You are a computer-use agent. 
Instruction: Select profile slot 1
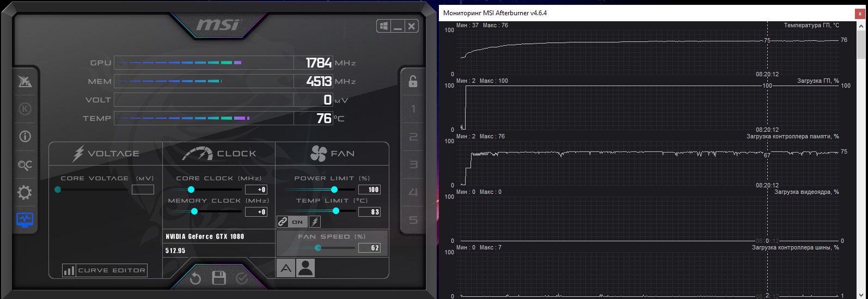[x=413, y=109]
